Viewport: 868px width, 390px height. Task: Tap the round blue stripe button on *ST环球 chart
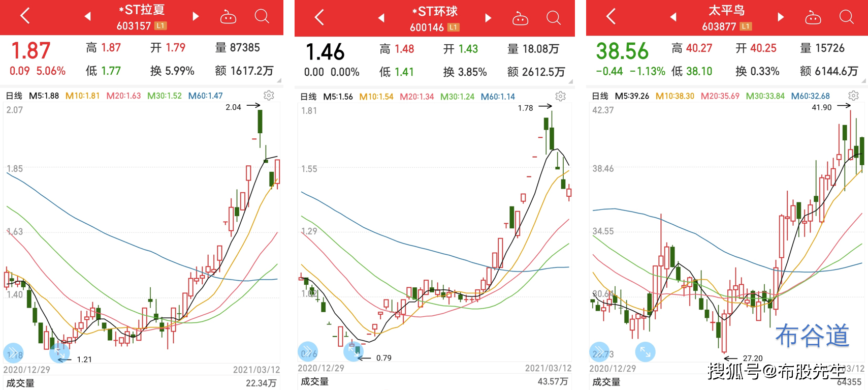(308, 352)
